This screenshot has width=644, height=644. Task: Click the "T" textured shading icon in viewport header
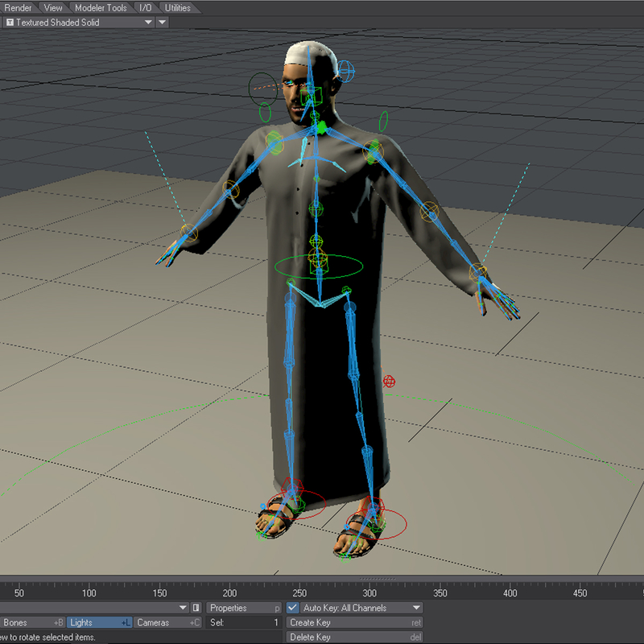pos(9,23)
